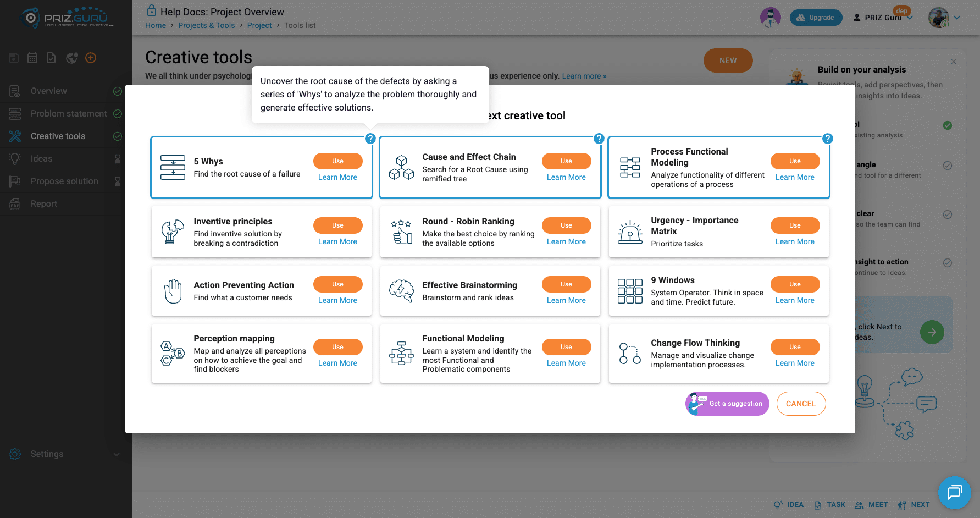Click the help icon on the Cause and Effect Chain card
This screenshot has height=518, width=980.
click(x=599, y=139)
